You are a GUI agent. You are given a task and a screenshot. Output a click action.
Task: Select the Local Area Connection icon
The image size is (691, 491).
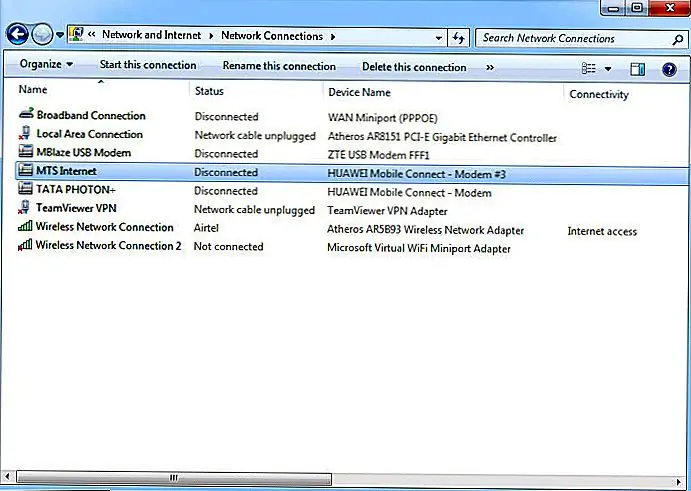[25, 134]
